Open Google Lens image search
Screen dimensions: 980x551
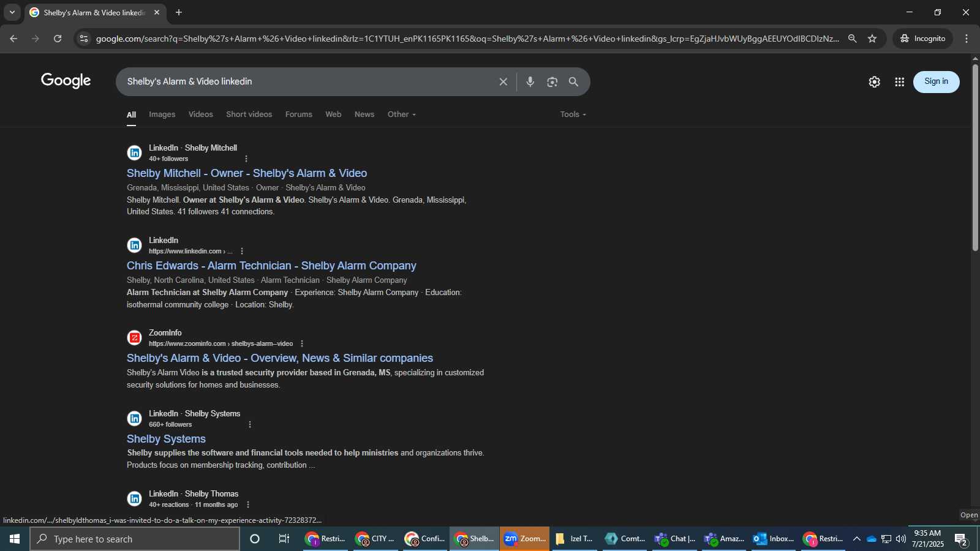(552, 82)
